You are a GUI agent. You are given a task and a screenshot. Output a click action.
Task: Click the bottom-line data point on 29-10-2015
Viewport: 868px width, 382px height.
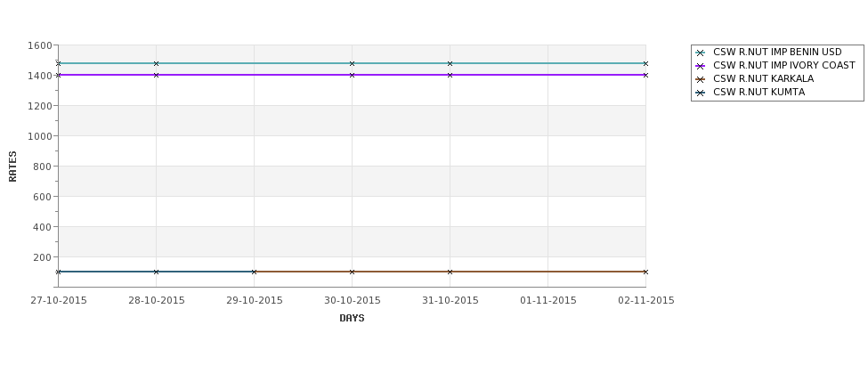point(254,272)
